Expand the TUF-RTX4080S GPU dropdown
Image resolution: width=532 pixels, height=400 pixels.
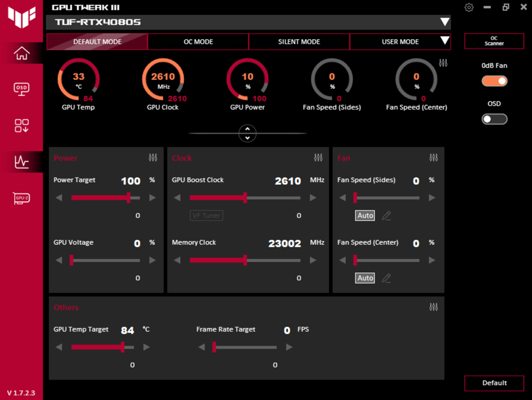click(x=445, y=22)
